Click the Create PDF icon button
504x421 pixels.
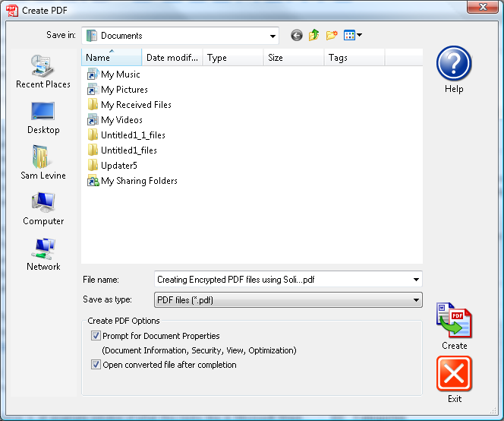pos(454,320)
